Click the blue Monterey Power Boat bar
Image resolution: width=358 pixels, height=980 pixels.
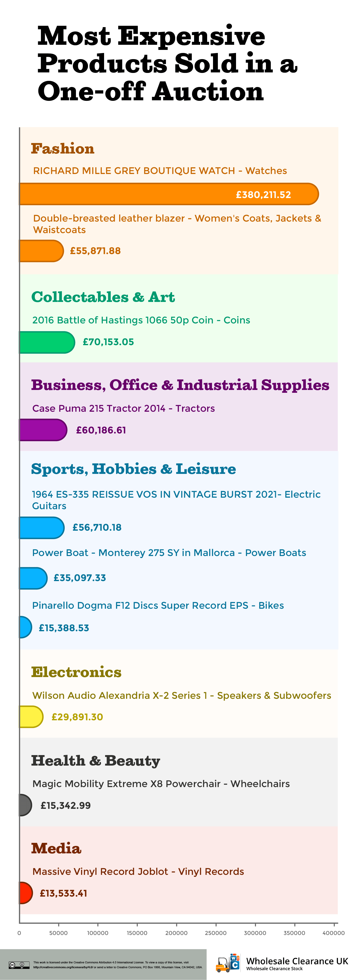pyautogui.click(x=33, y=578)
